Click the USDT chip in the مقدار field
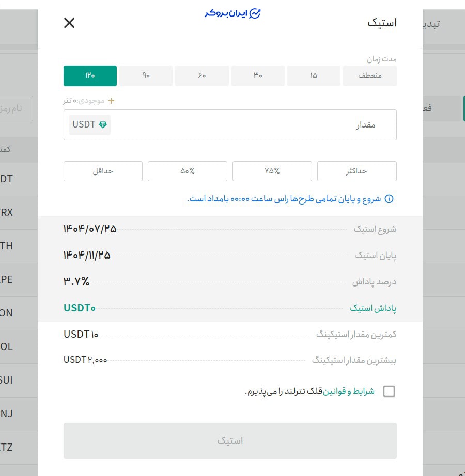 89,124
